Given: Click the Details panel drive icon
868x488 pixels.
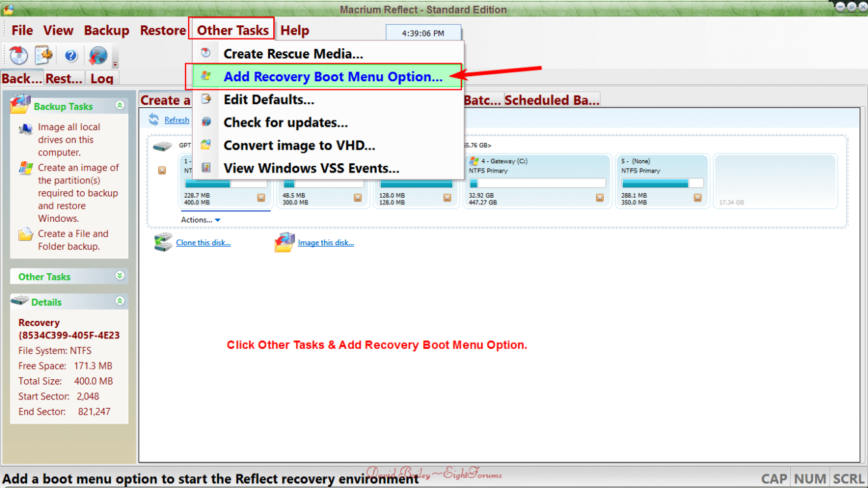Looking at the screenshot, I should tap(20, 301).
